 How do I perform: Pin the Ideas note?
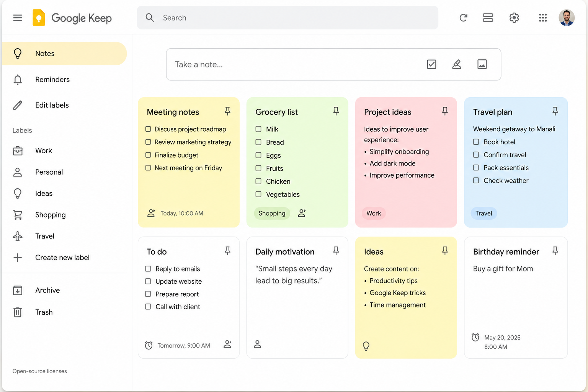[445, 251]
